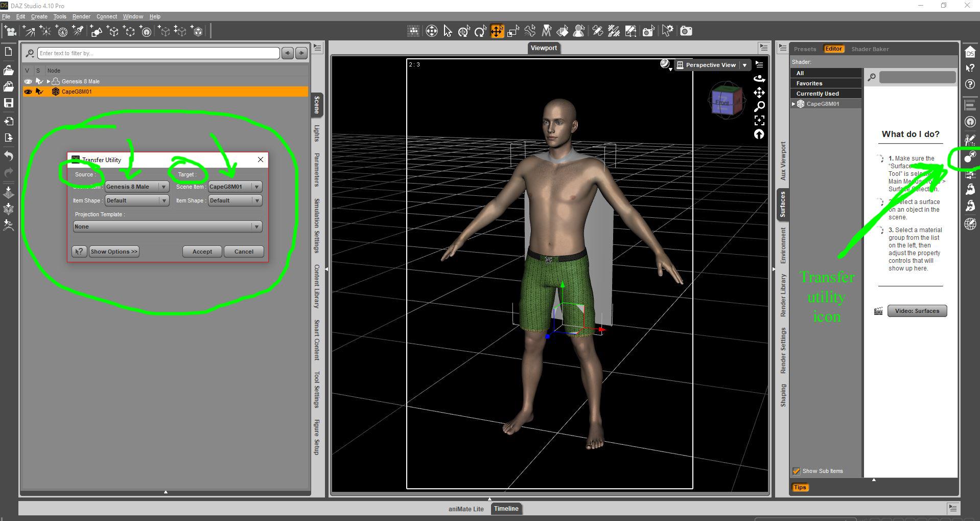Click the What's This pointer help icon
This screenshot has height=521, width=980.
(970, 68)
